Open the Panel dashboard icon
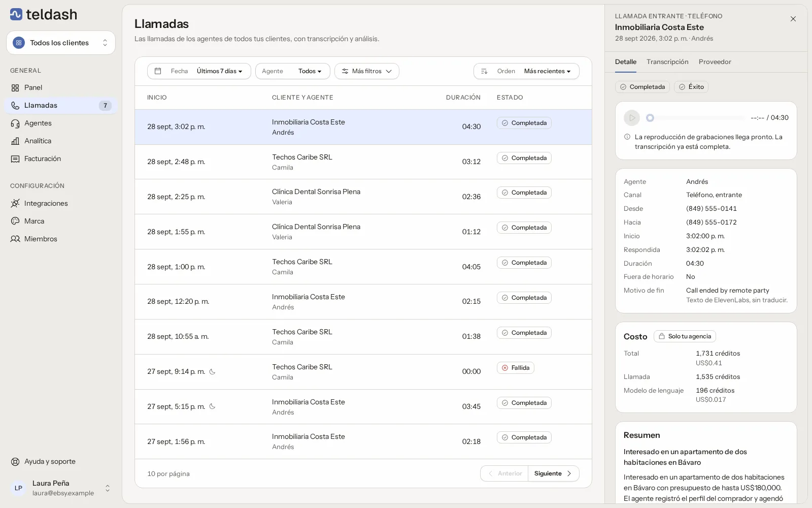 coord(15,88)
